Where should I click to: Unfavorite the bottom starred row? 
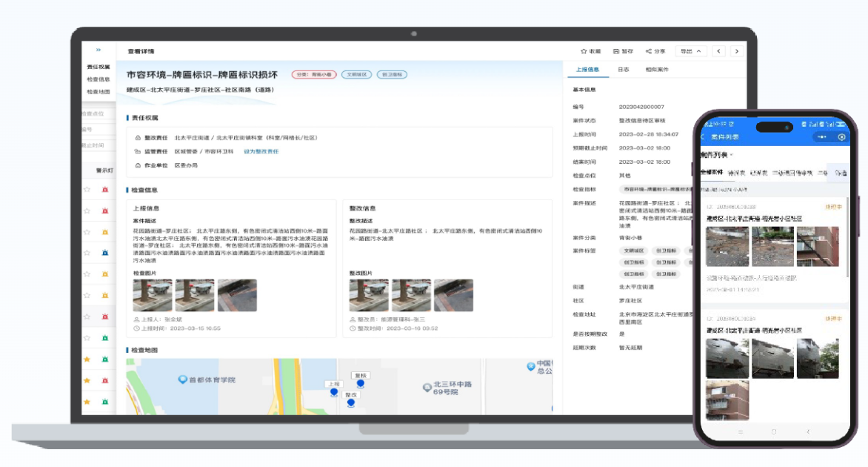(87, 402)
